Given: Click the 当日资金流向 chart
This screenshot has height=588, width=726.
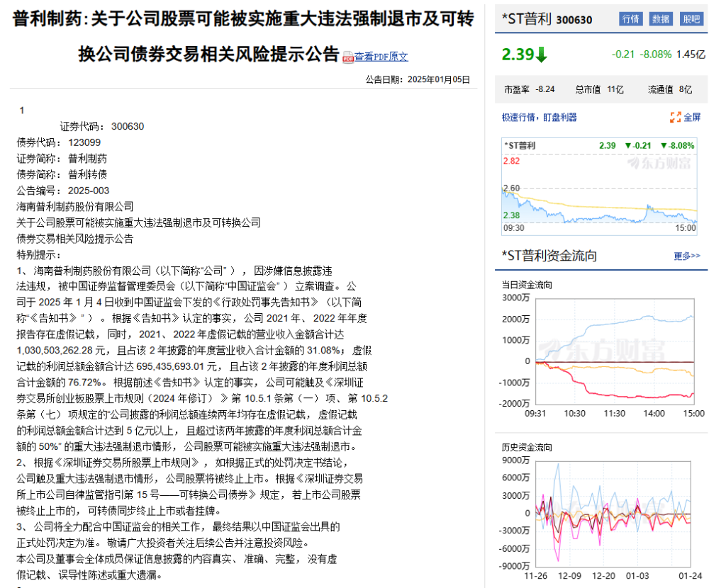Looking at the screenshot, I should pos(615,352).
